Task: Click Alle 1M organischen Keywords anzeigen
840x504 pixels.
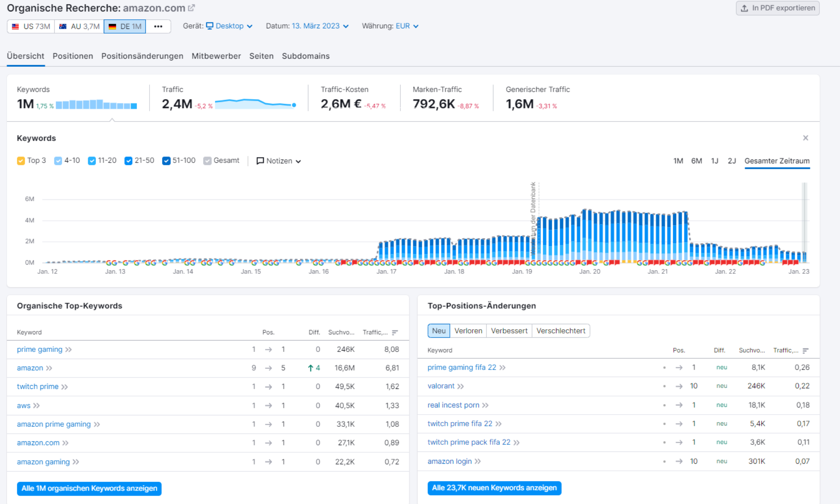Action: (89, 488)
